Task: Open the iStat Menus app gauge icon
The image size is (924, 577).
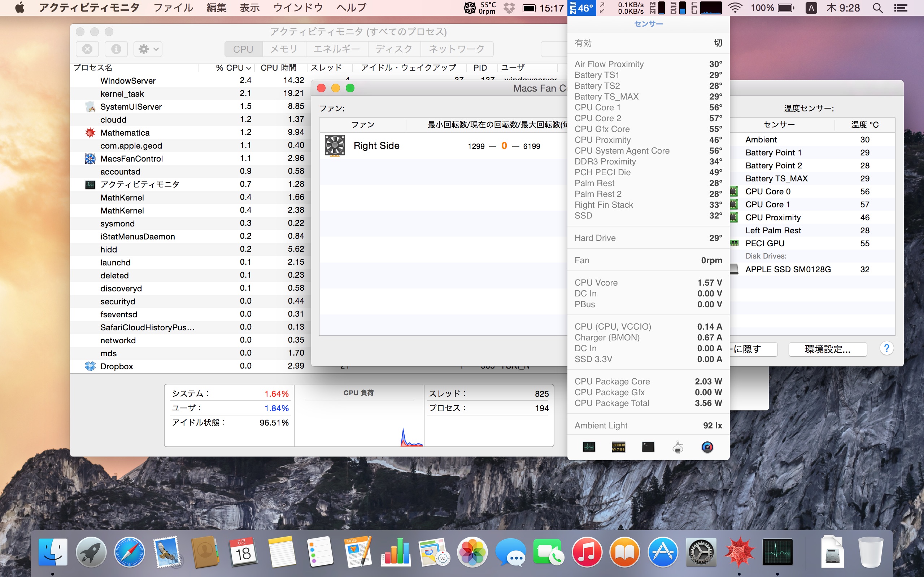Action: 707,447
